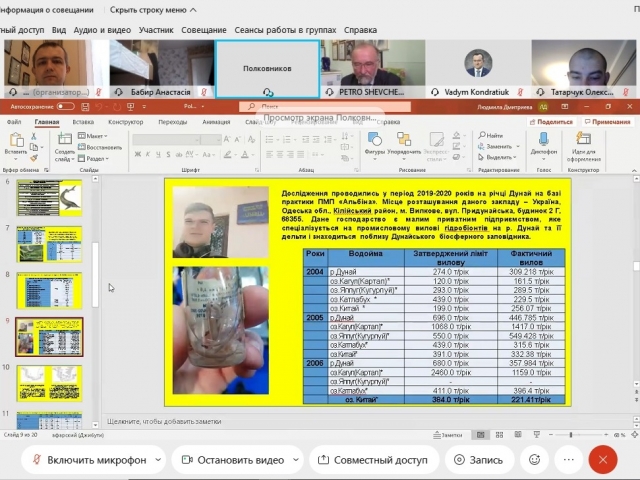Toggle strikethrough S formatting
Viewport: 640px width, 480px height.
click(x=168, y=154)
